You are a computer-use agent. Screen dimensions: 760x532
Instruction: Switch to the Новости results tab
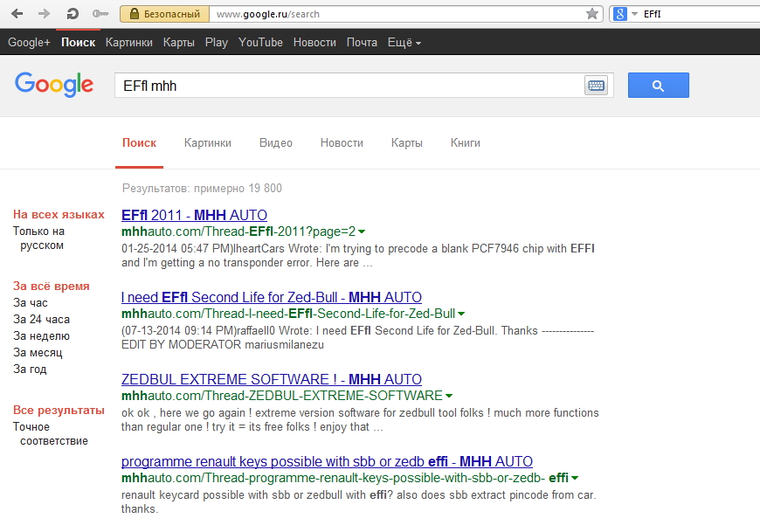(x=342, y=143)
